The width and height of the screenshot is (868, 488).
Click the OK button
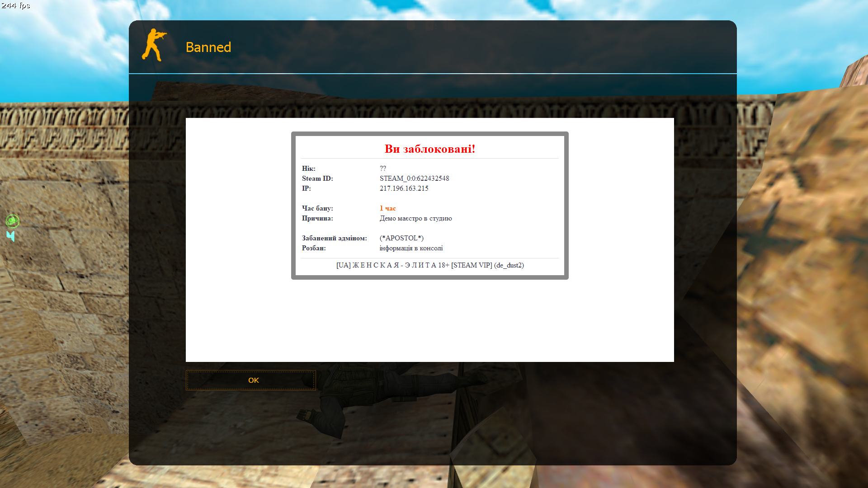[x=251, y=380]
